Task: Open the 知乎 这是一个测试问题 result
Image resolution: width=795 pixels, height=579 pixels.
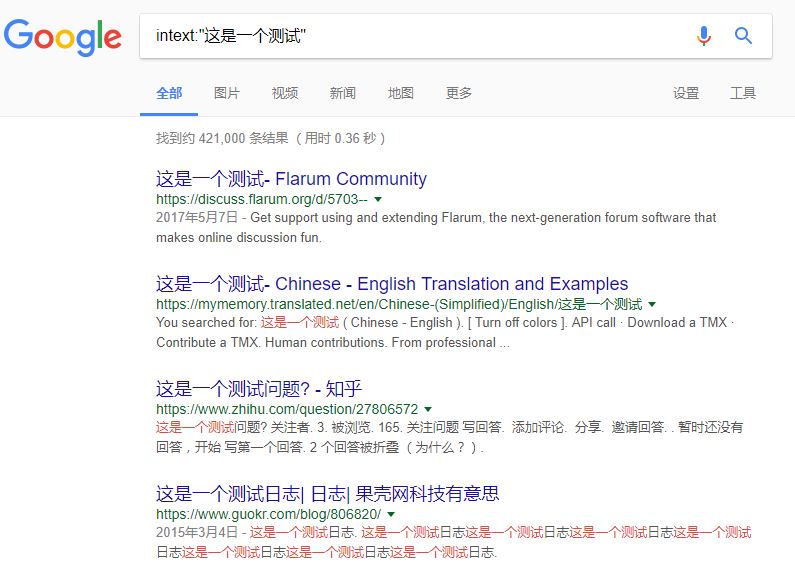Action: (x=259, y=389)
